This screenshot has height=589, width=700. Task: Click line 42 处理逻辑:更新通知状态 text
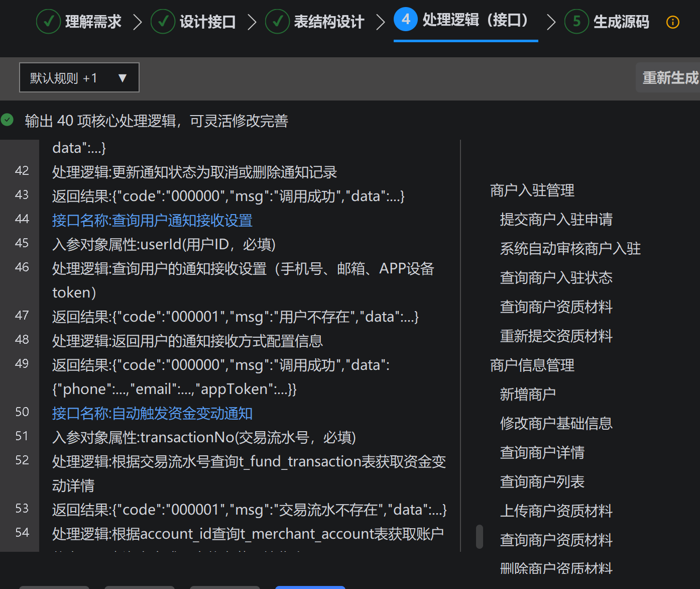[x=194, y=172]
